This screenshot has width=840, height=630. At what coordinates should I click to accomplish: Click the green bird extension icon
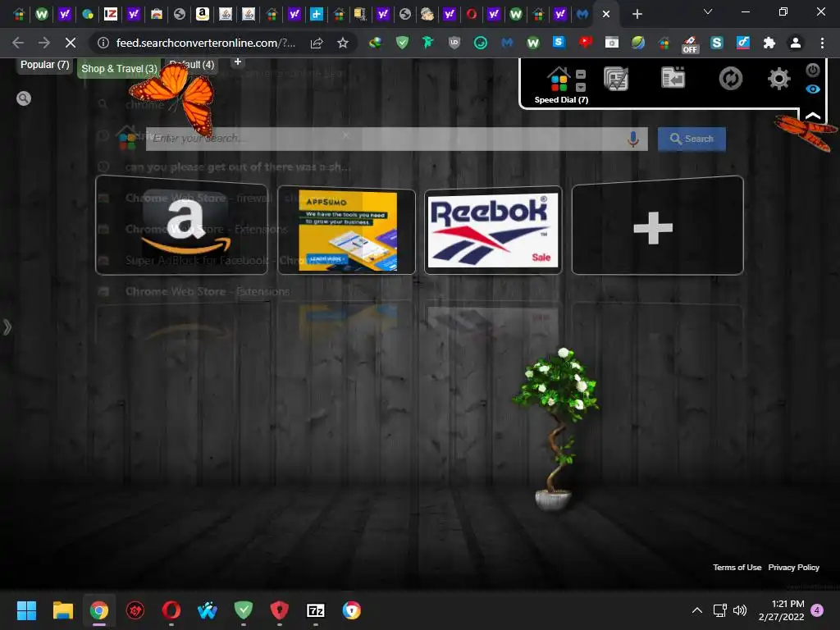point(428,43)
